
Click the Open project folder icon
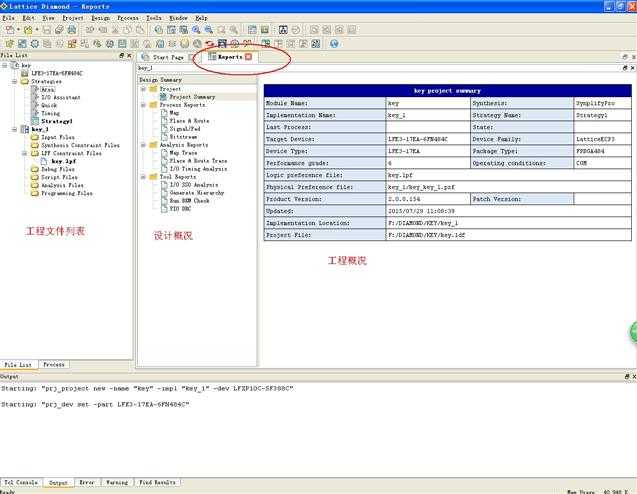point(28,30)
